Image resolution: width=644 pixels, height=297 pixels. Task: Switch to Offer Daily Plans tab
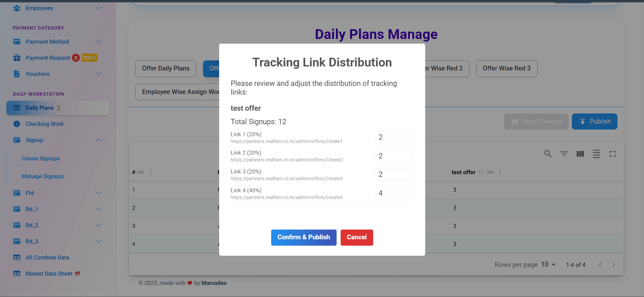(166, 68)
